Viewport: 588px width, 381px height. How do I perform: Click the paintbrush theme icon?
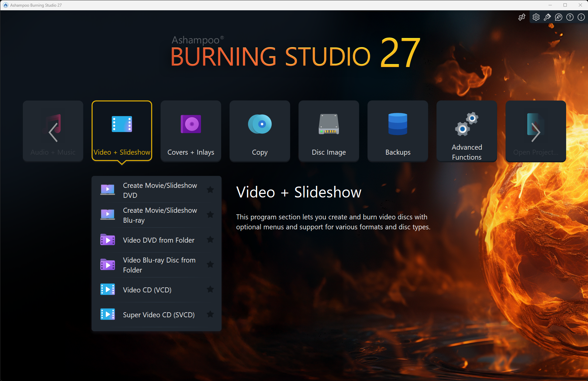(547, 17)
